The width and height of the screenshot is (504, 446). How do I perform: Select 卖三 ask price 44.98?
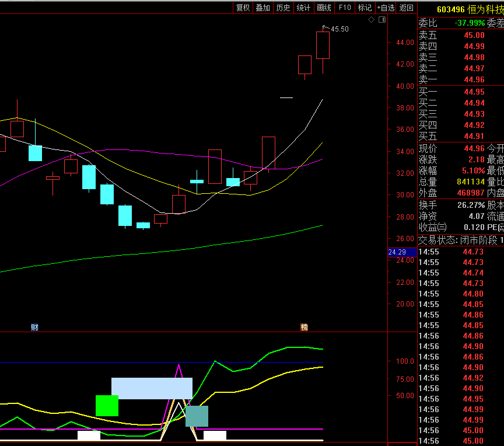[x=474, y=57]
